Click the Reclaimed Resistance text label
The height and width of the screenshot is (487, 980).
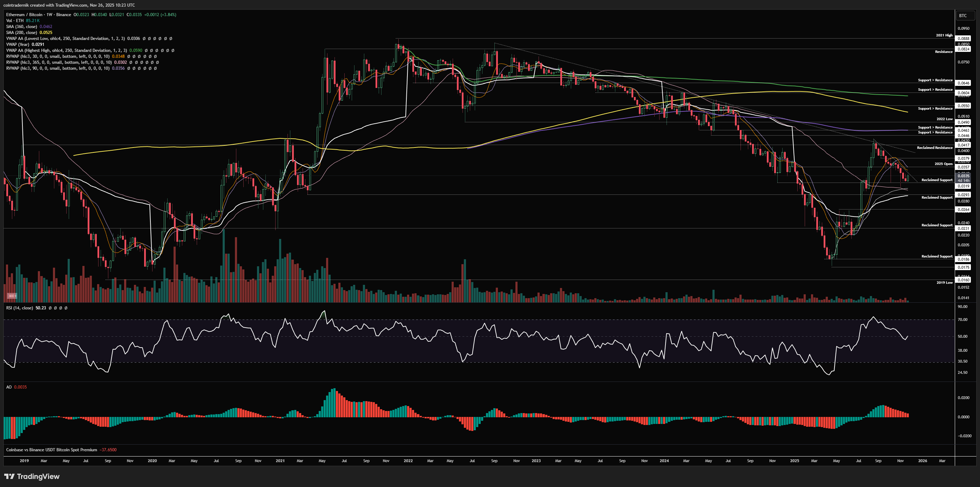934,148
